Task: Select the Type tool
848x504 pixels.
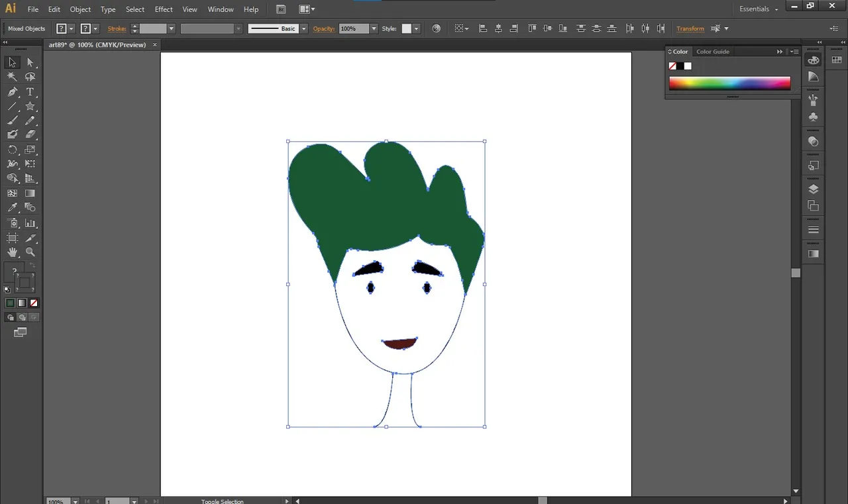Action: (30, 91)
